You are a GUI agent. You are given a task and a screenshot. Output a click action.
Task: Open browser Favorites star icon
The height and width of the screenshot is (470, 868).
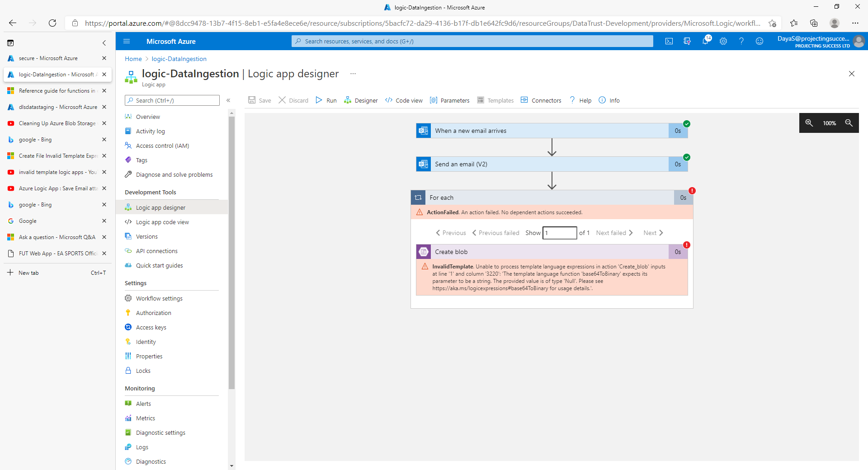pyautogui.click(x=794, y=23)
